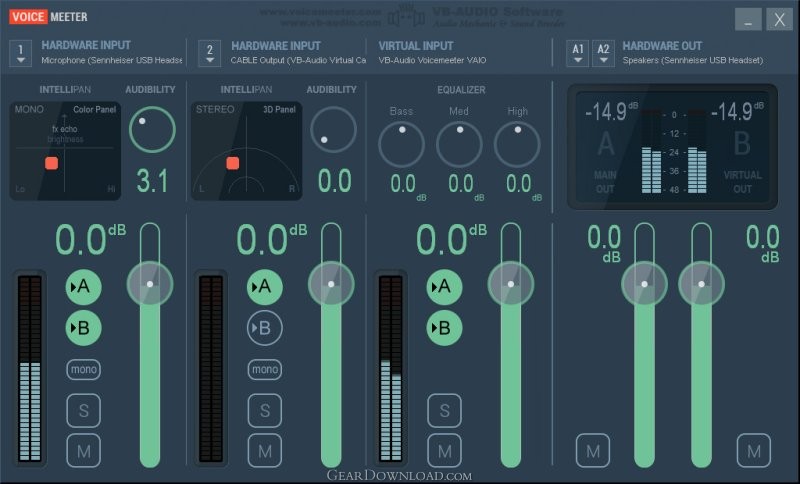Image resolution: width=800 pixels, height=484 pixels.
Task: Click main out A fader knob
Action: [x=644, y=284]
